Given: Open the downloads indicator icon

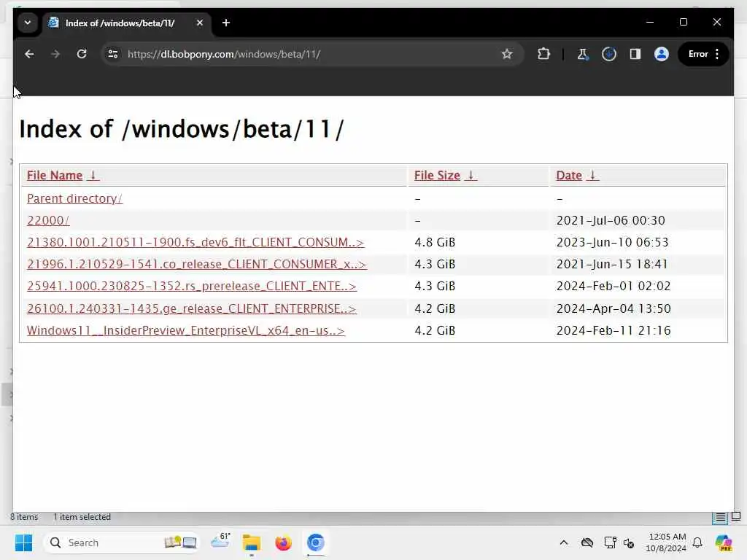Looking at the screenshot, I should click(609, 54).
